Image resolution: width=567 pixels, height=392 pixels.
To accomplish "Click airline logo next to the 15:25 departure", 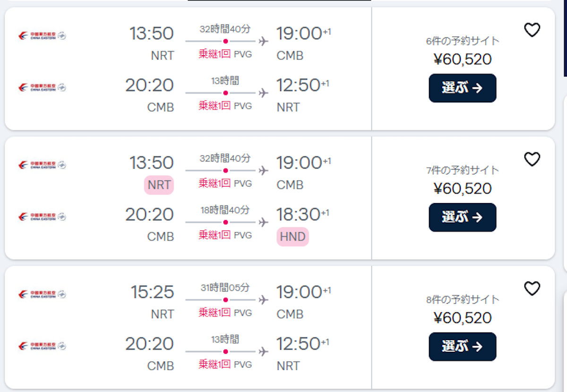I will (42, 294).
